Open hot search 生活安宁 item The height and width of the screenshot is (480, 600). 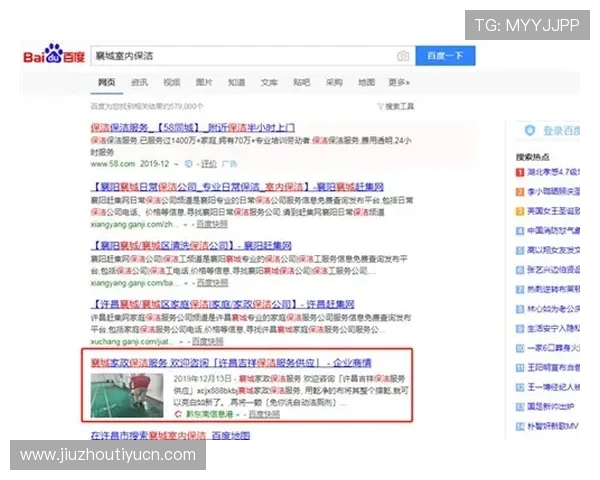point(553,328)
